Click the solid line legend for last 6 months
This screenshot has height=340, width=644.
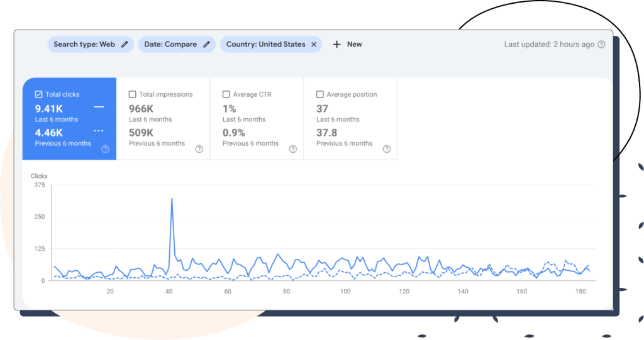pyautogui.click(x=99, y=107)
